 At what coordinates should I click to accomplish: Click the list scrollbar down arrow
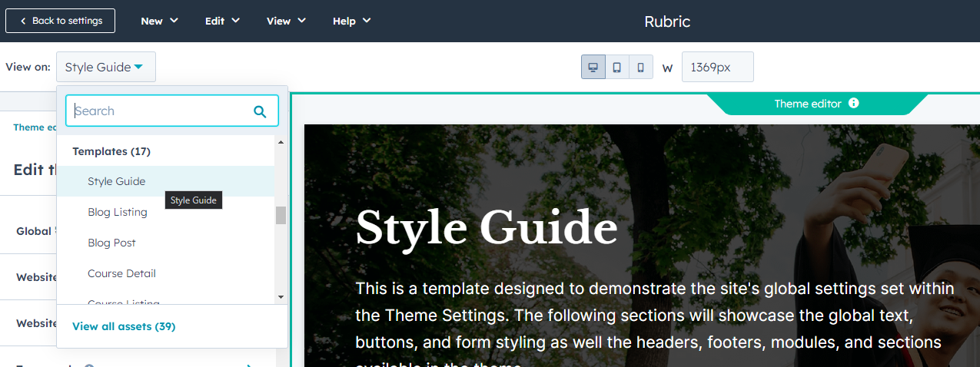[281, 296]
